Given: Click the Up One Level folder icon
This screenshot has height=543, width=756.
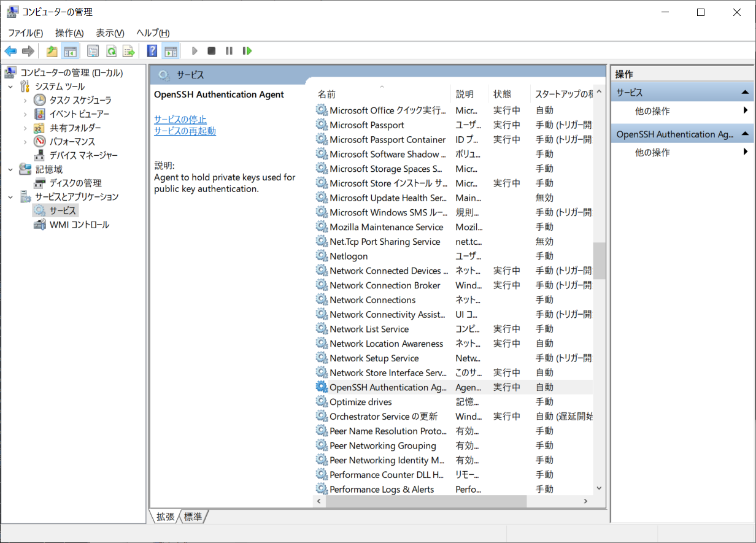Looking at the screenshot, I should (52, 51).
